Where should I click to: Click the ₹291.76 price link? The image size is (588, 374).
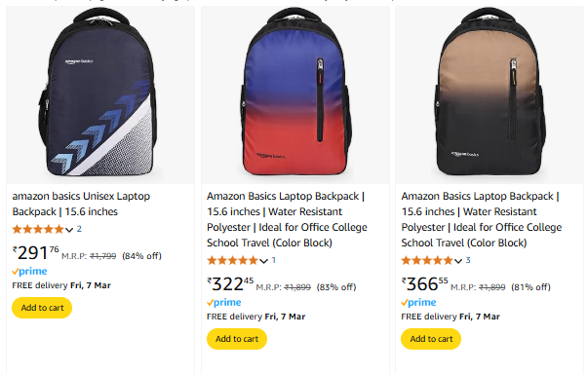(36, 252)
